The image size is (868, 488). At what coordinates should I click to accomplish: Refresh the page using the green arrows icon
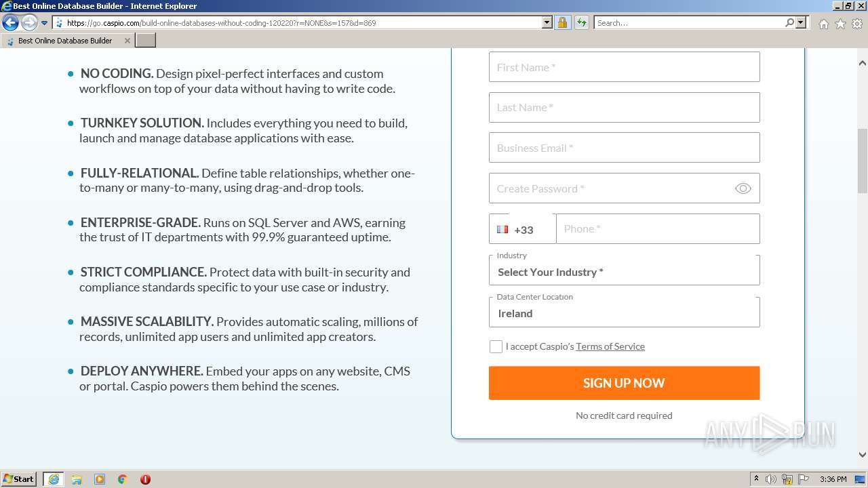[581, 22]
